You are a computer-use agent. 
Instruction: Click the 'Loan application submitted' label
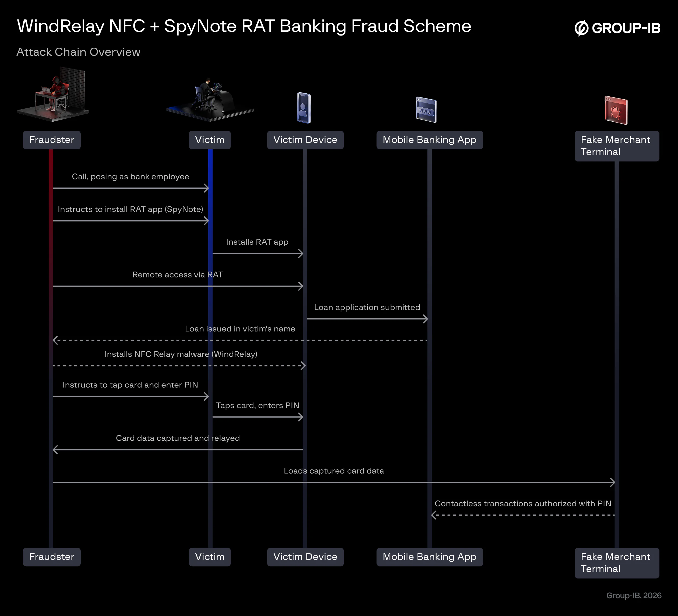click(367, 308)
